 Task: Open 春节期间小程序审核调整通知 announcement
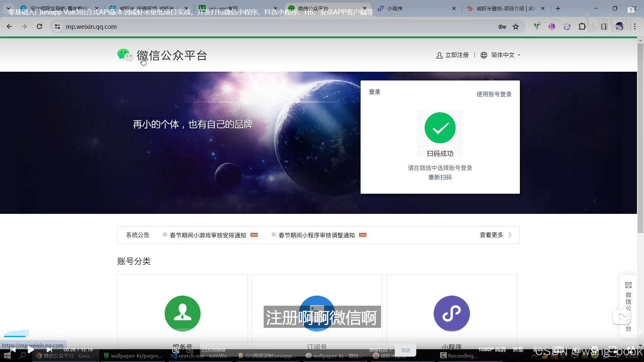click(x=317, y=235)
